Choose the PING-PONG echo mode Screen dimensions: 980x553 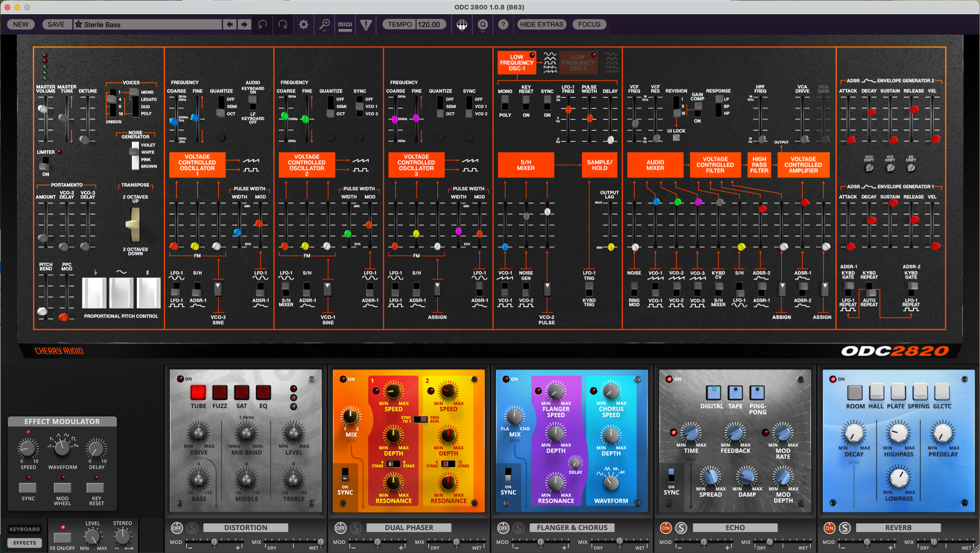tap(757, 393)
